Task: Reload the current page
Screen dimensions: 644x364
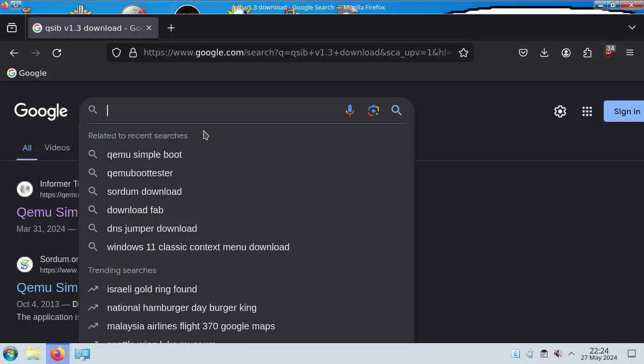Action: pyautogui.click(x=57, y=53)
